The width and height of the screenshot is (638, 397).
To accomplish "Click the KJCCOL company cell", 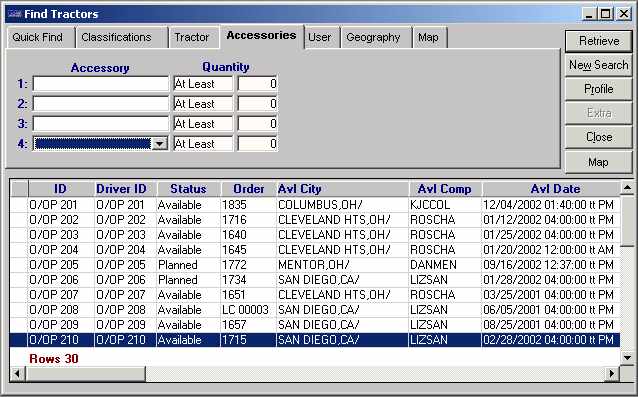I will click(445, 205).
